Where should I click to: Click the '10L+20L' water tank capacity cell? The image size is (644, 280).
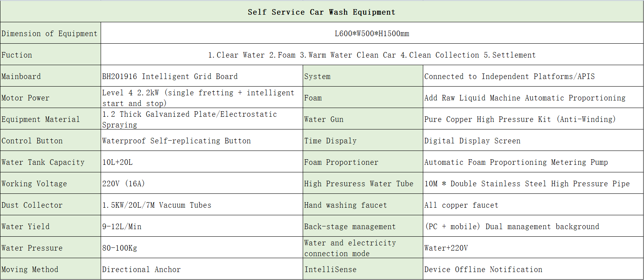tap(201, 162)
